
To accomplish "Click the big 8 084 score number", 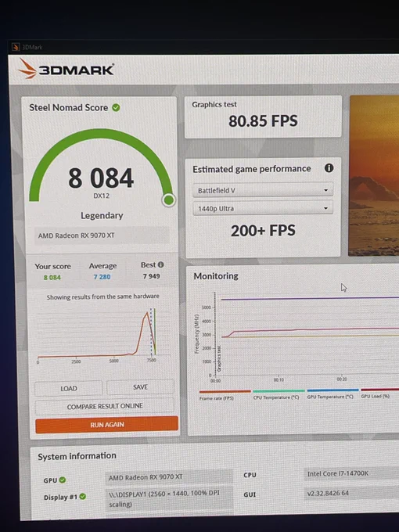I will (101, 178).
